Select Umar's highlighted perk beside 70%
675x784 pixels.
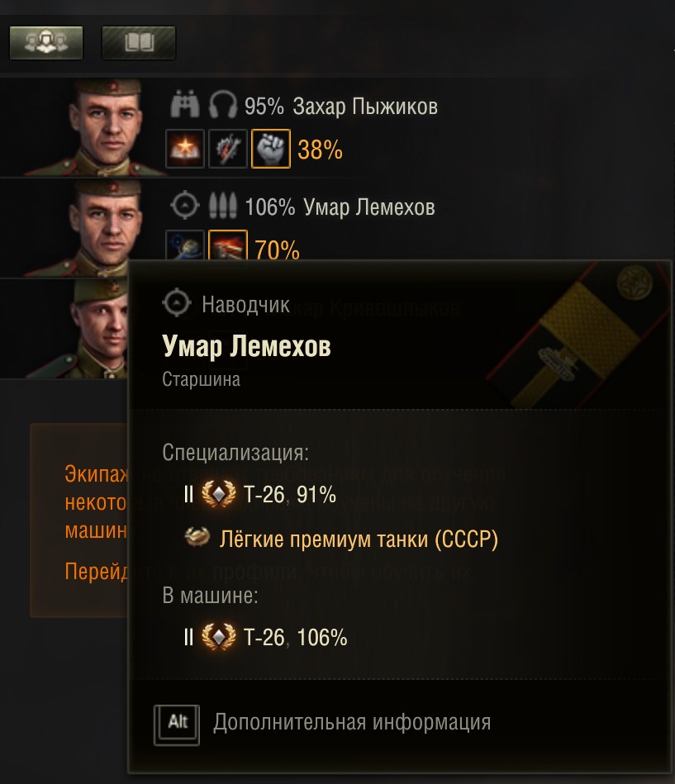coord(228,246)
